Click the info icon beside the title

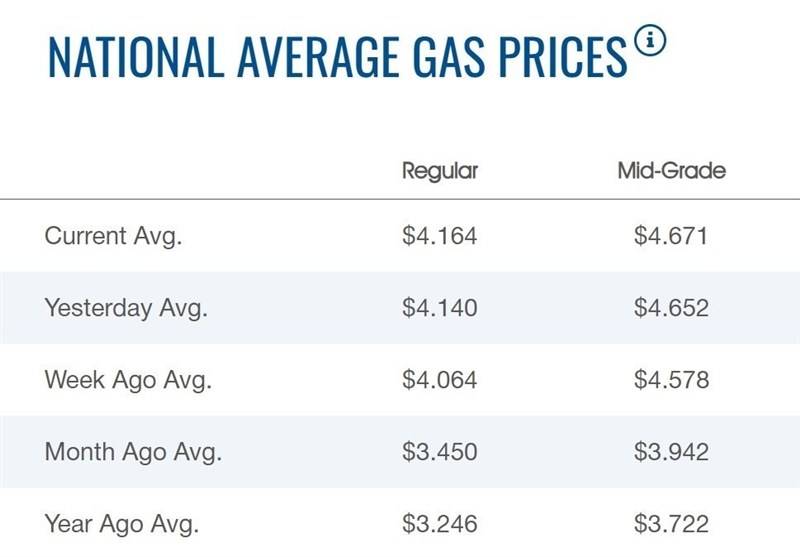pyautogui.click(x=650, y=44)
